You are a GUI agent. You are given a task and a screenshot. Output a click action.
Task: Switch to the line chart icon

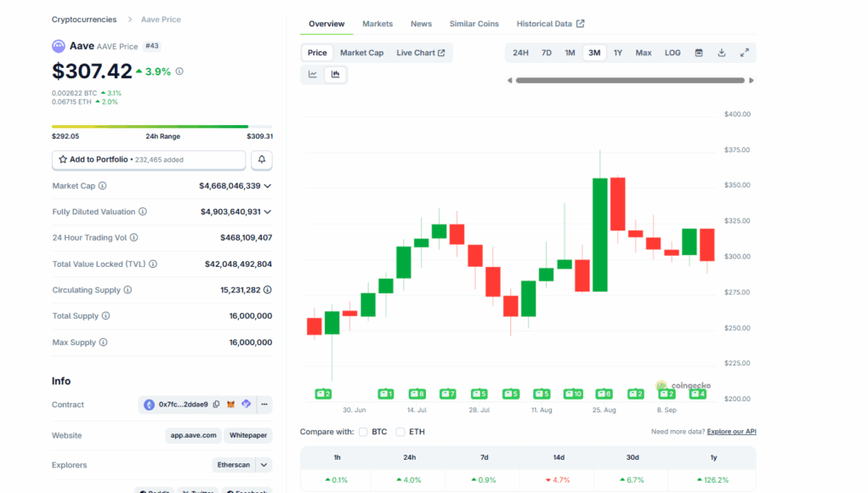point(313,74)
